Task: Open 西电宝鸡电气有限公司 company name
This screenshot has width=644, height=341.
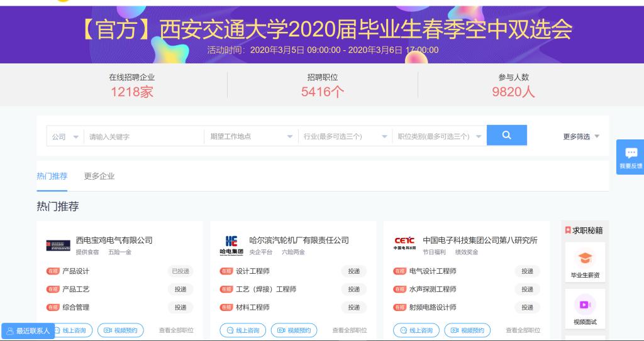Action: tap(114, 240)
